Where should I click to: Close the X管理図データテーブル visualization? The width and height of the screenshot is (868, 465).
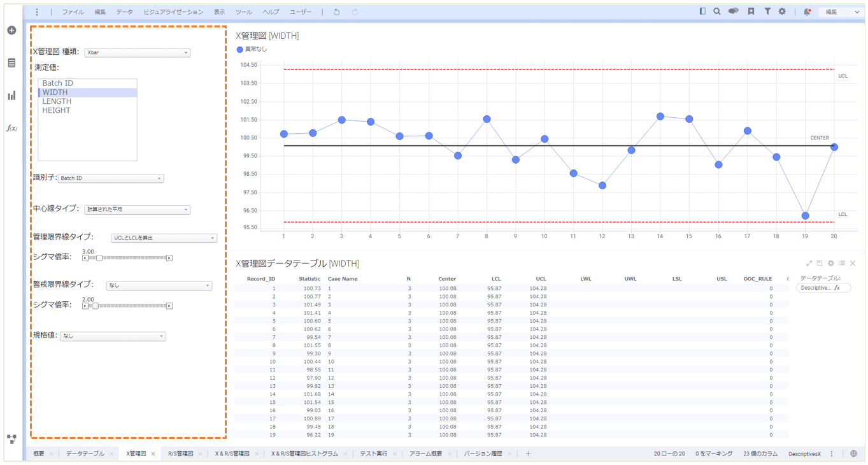(x=853, y=263)
